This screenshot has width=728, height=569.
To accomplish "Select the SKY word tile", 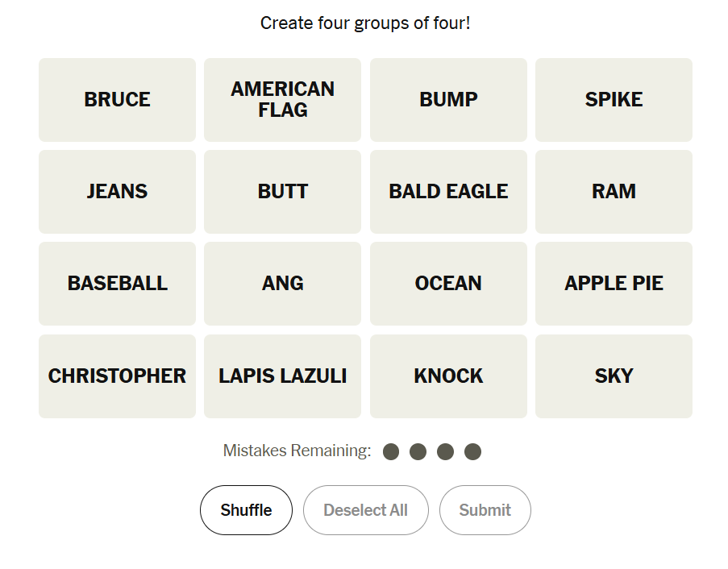I will 614,376.
